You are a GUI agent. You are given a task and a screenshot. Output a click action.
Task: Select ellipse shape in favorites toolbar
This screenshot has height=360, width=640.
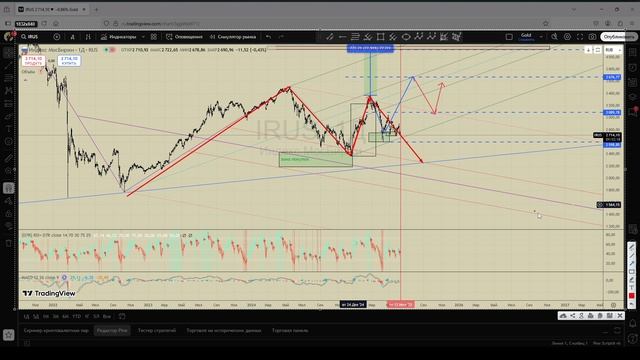pos(406,37)
